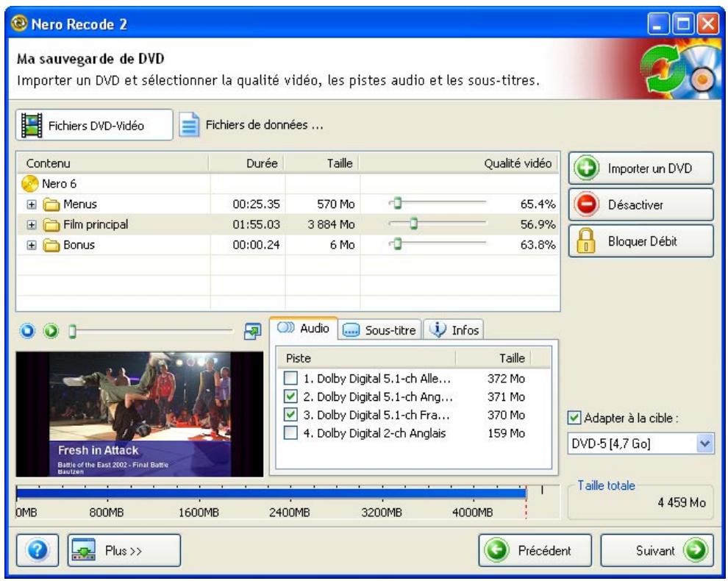Enable audio track 1 Dolby Digital Alle...
The width and height of the screenshot is (728, 581).
click(x=290, y=378)
